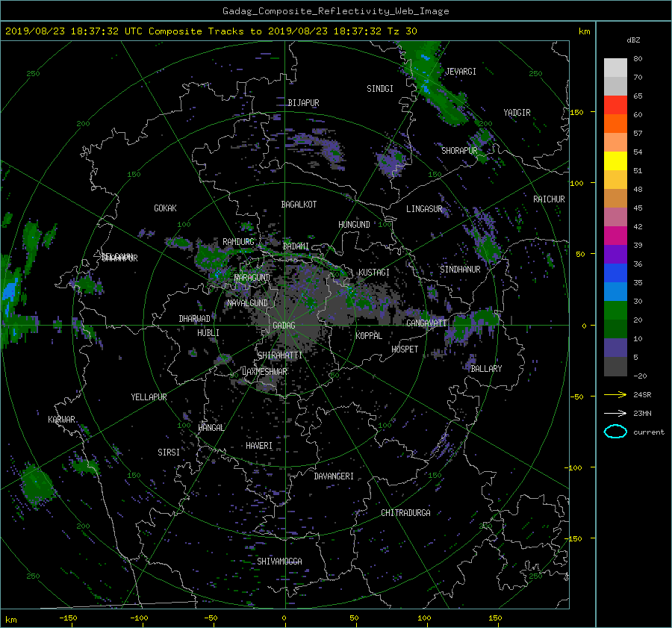
Task: Select the GOKAK label
Action: pos(165,208)
